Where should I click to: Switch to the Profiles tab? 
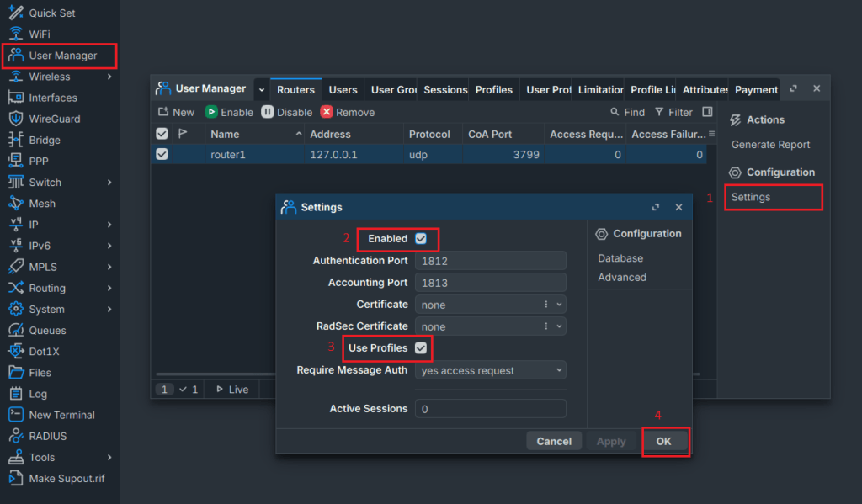[493, 89]
